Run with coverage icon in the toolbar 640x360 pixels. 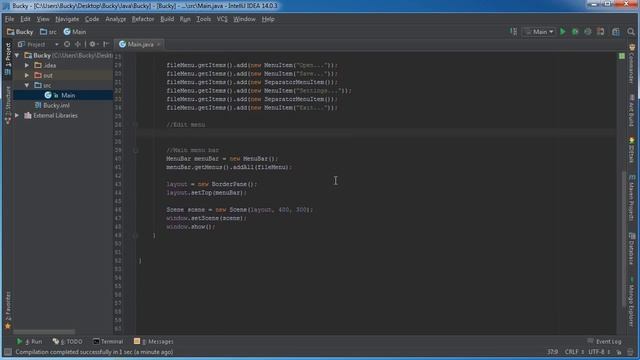[x=588, y=31]
